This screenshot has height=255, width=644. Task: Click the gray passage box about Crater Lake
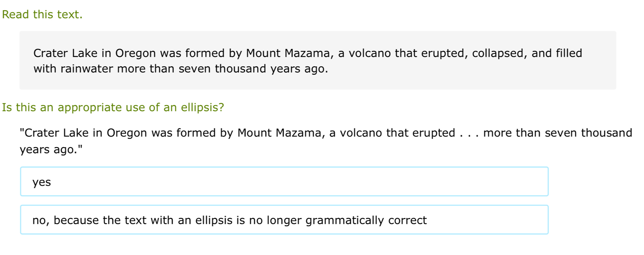click(x=318, y=60)
